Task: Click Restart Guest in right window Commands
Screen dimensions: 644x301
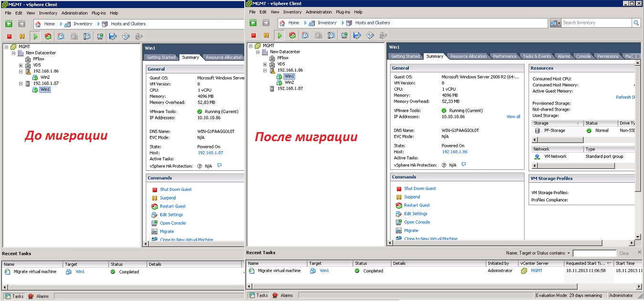Action: [x=417, y=205]
